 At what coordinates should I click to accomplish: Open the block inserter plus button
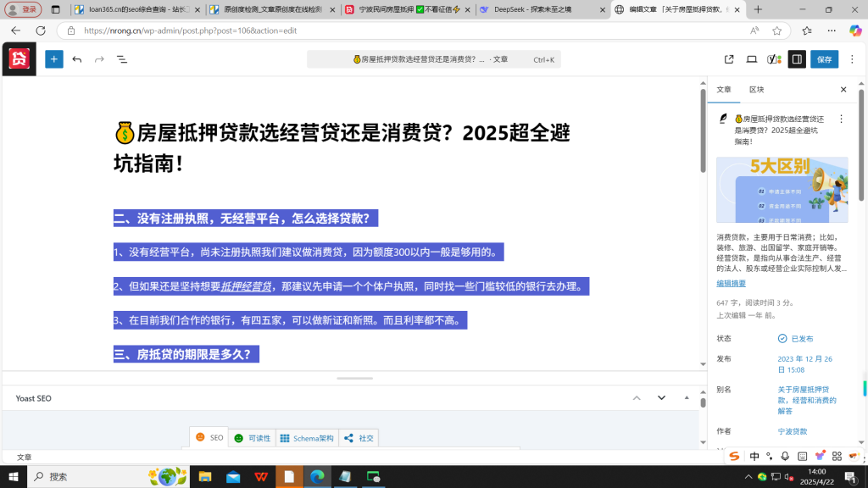[53, 59]
